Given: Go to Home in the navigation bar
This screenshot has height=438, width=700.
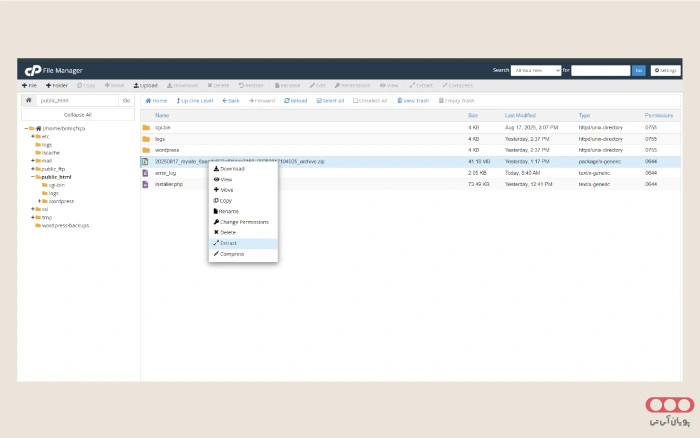Looking at the screenshot, I should (x=156, y=101).
